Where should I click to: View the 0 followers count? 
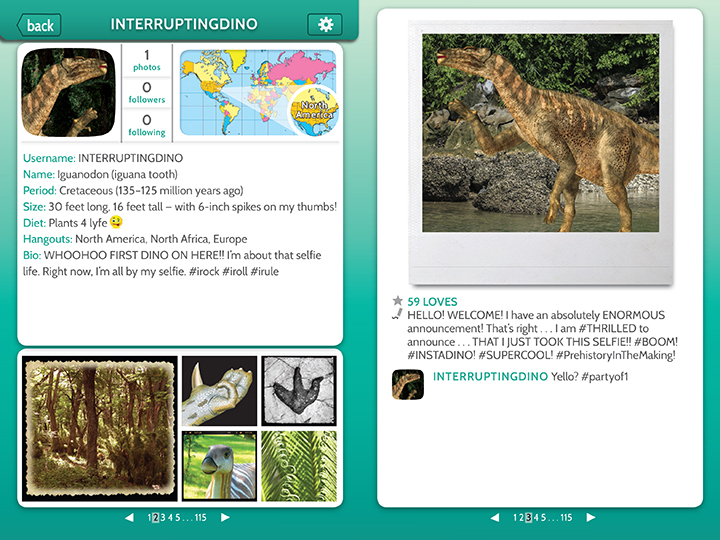pyautogui.click(x=146, y=92)
